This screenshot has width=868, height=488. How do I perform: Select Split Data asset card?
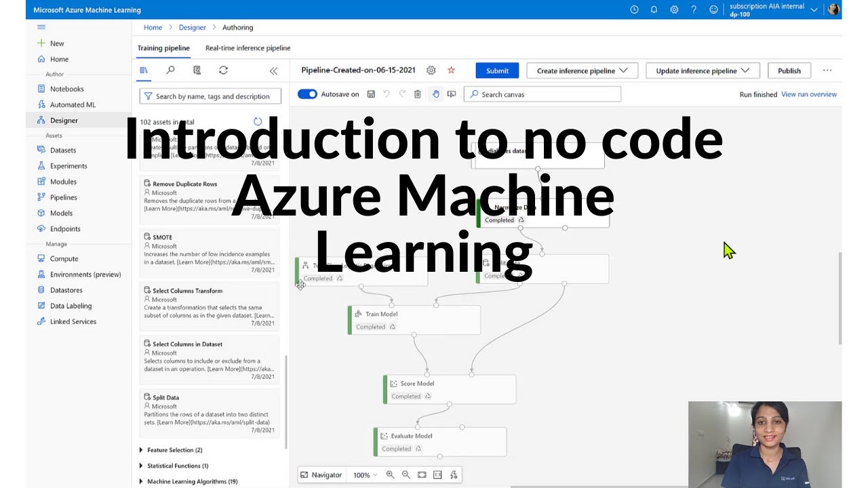210,413
